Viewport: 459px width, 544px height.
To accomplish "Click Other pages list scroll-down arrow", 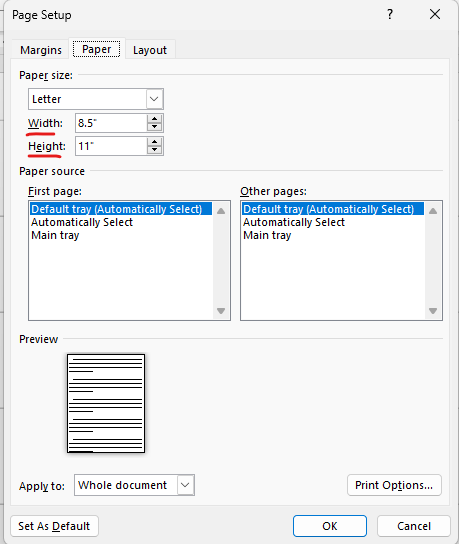I will click(433, 311).
